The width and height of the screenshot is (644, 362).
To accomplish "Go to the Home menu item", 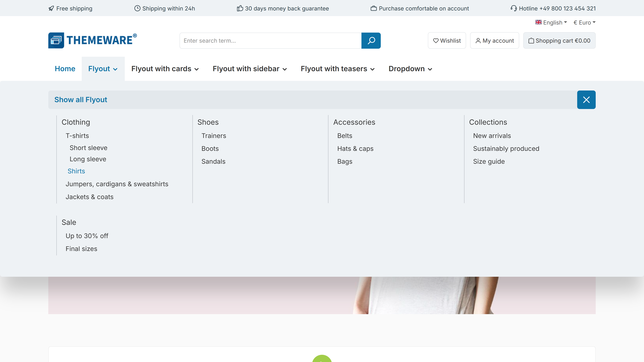I will pyautogui.click(x=65, y=69).
